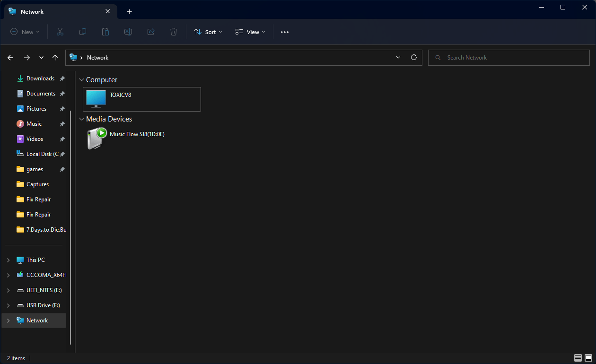Expand address bar history dropdown
The width and height of the screenshot is (596, 364).
pyautogui.click(x=398, y=57)
